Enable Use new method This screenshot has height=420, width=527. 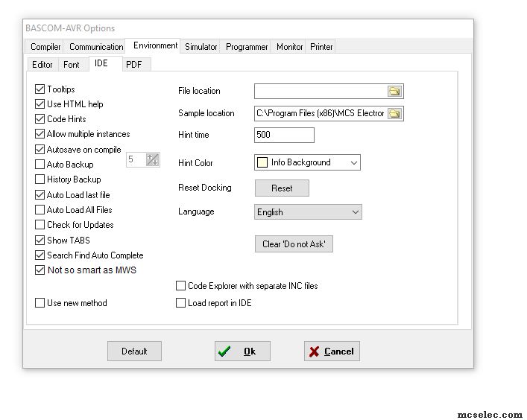40,303
